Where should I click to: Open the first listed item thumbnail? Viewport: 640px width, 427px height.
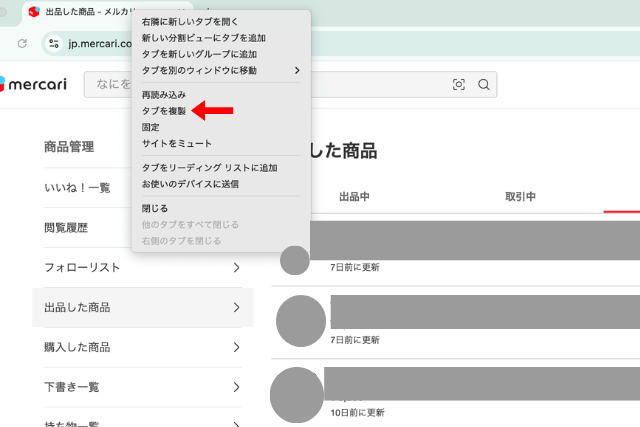click(x=295, y=260)
